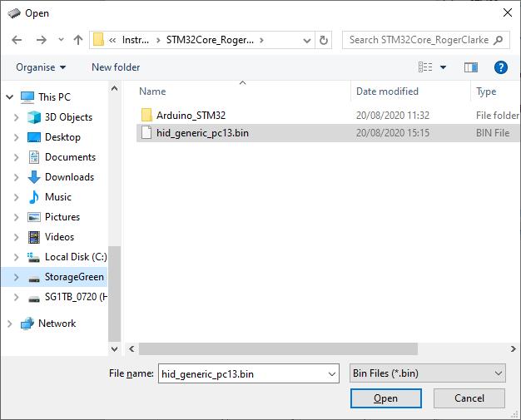Open the Organise menu

pyautogui.click(x=40, y=67)
